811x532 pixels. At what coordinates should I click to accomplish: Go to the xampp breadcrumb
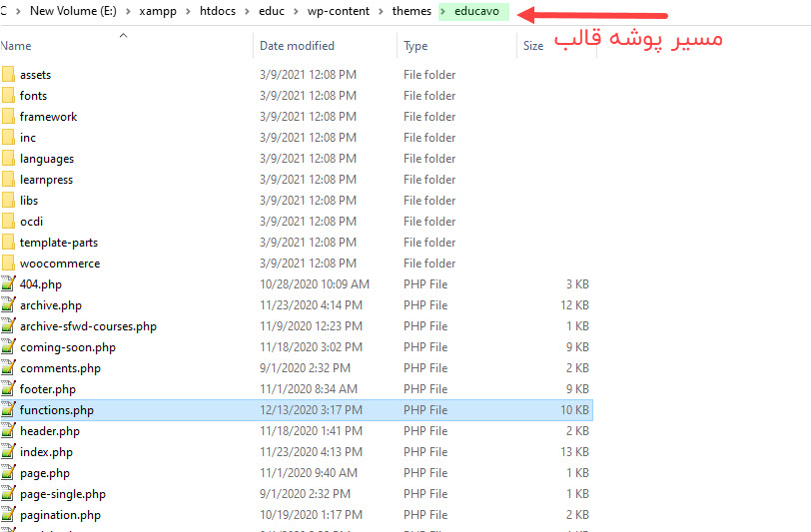pos(158,11)
